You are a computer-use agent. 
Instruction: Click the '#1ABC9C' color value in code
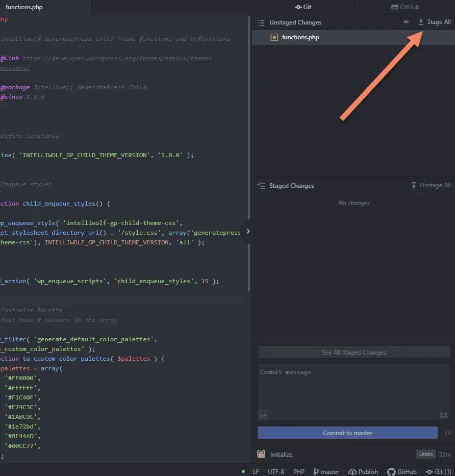(20, 417)
